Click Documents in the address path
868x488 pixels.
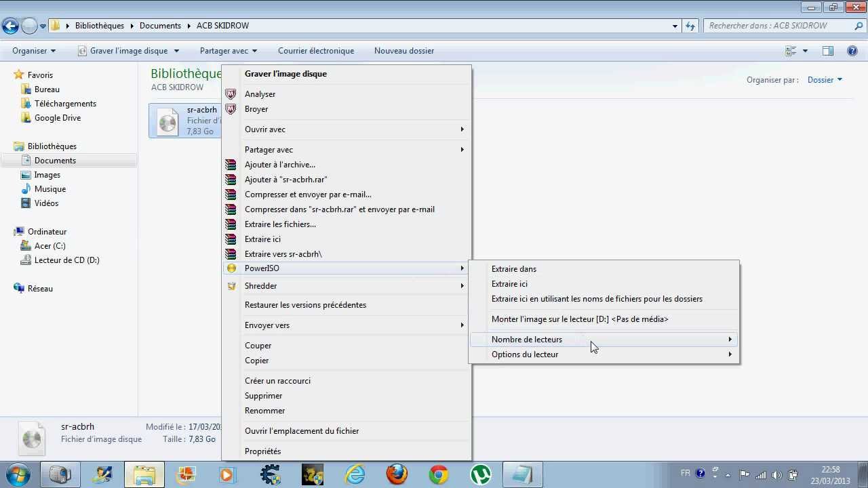point(160,26)
